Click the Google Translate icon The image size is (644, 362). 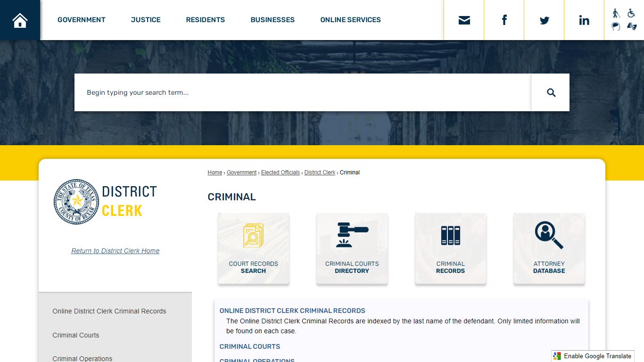tap(557, 356)
